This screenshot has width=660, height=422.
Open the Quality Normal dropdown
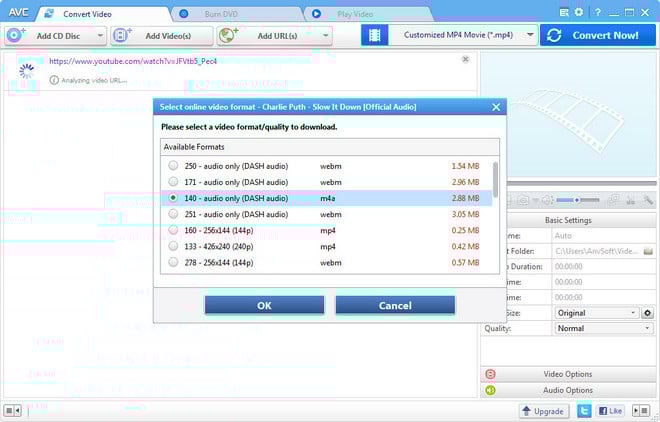coord(604,328)
